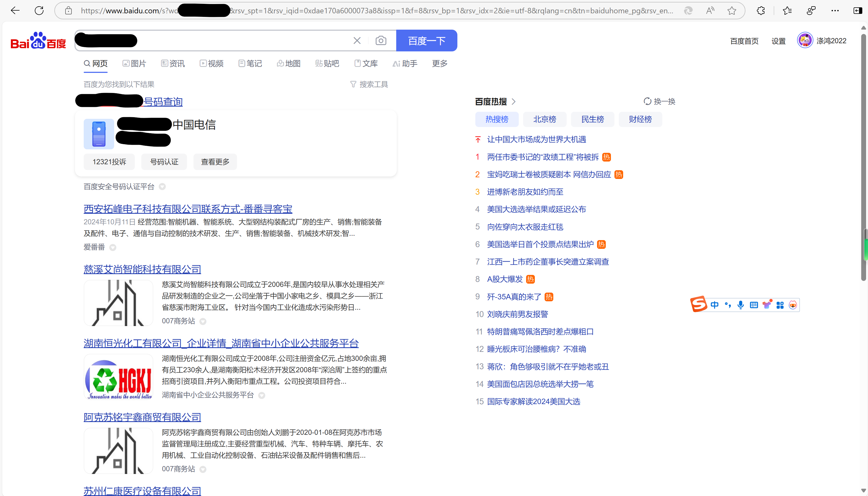Viewport: 868px width, 496px height.
Task: Open hot search A股大爆发
Action: [x=505, y=279]
